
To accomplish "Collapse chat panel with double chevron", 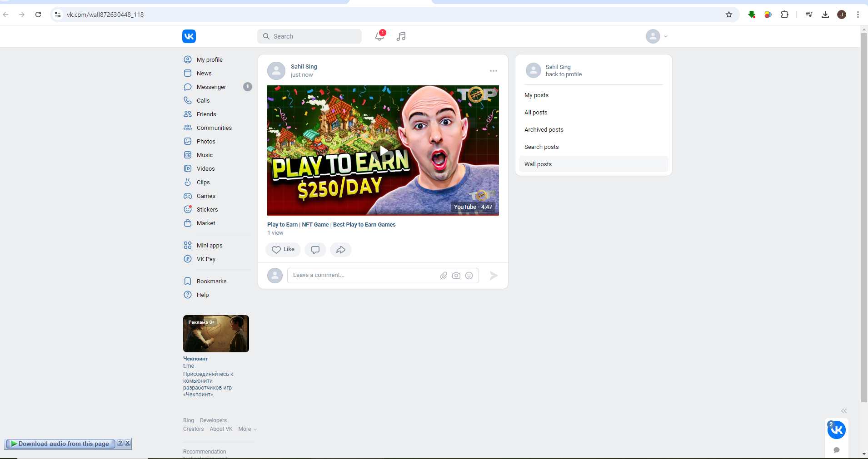I will [x=844, y=411].
